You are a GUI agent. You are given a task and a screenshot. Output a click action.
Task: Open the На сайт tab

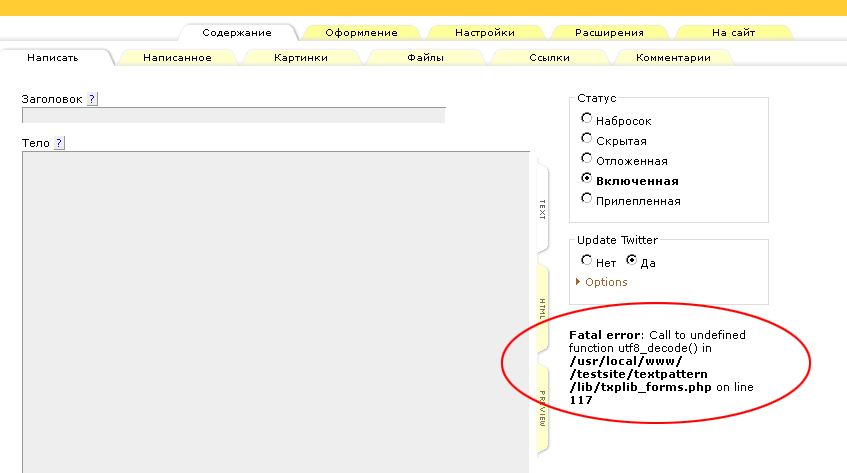[x=734, y=32]
